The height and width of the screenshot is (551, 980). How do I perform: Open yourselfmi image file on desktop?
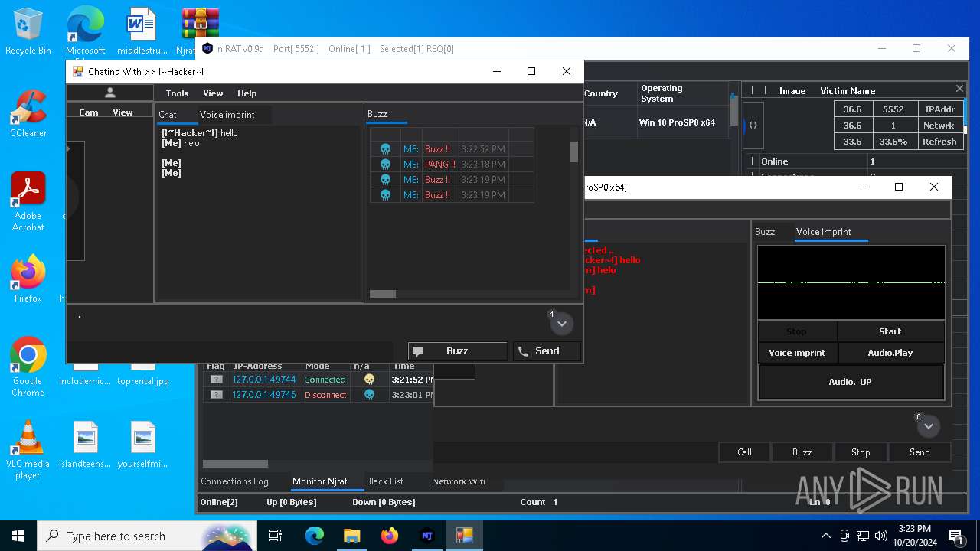tap(143, 445)
